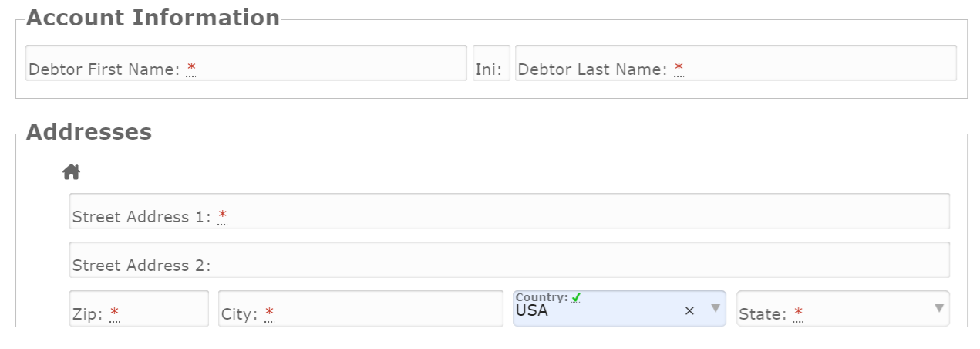The height and width of the screenshot is (349, 980).
Task: Click the green checkmark beside Country
Action: [577, 297]
